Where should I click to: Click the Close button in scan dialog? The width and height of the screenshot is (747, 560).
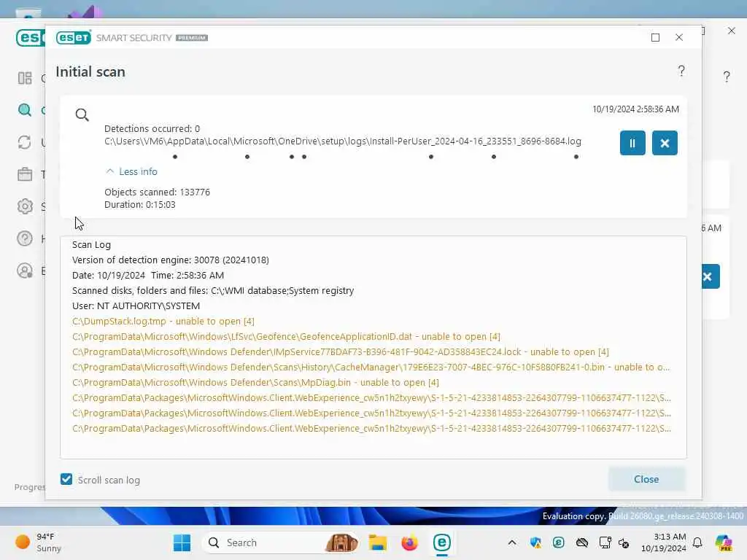click(x=646, y=479)
